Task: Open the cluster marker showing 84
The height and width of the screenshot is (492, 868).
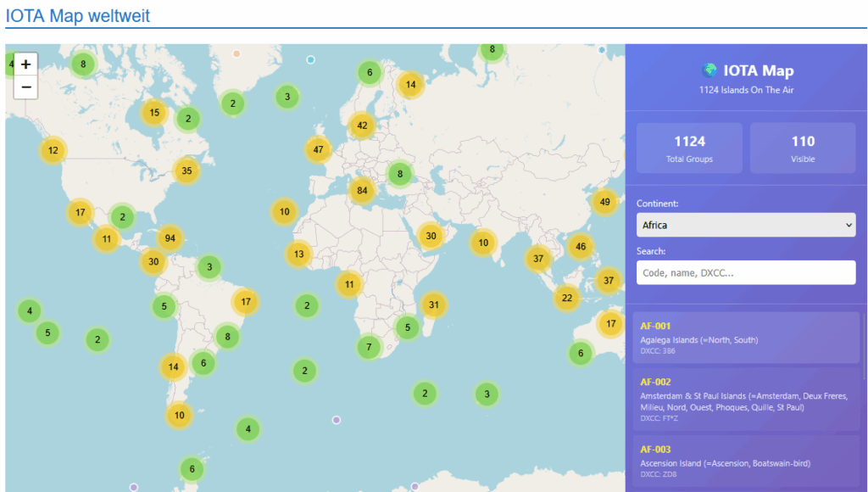Action: click(362, 190)
